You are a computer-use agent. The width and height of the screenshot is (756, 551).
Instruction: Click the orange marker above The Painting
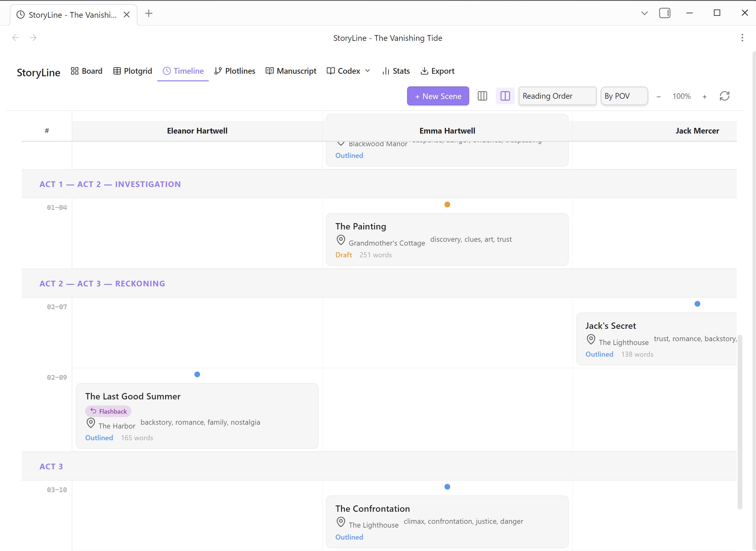447,204
